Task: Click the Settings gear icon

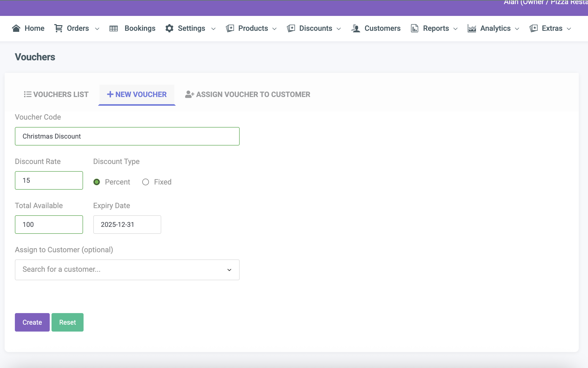Action: [169, 28]
